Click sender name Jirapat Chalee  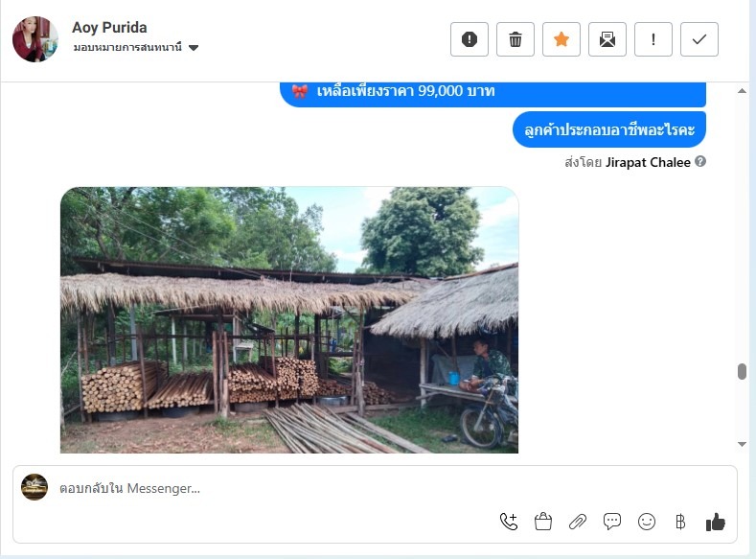(x=648, y=162)
